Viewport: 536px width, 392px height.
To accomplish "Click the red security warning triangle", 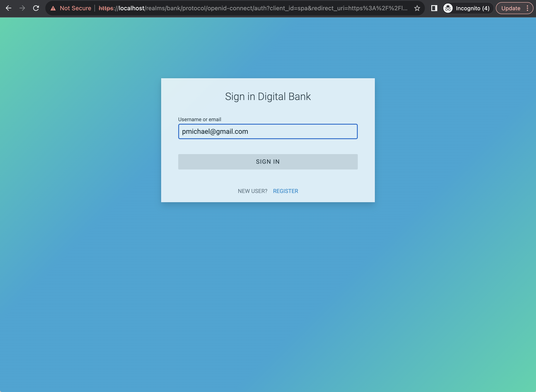I will coord(53,9).
